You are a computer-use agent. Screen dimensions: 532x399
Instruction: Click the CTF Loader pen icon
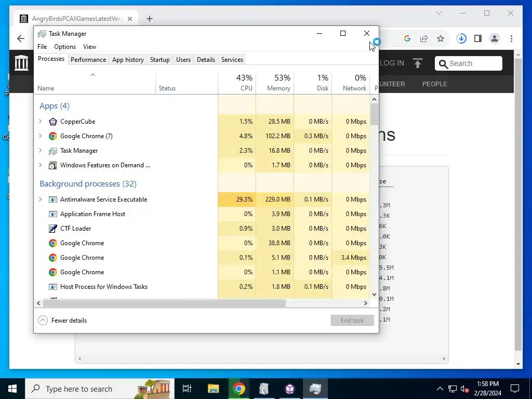click(x=52, y=229)
